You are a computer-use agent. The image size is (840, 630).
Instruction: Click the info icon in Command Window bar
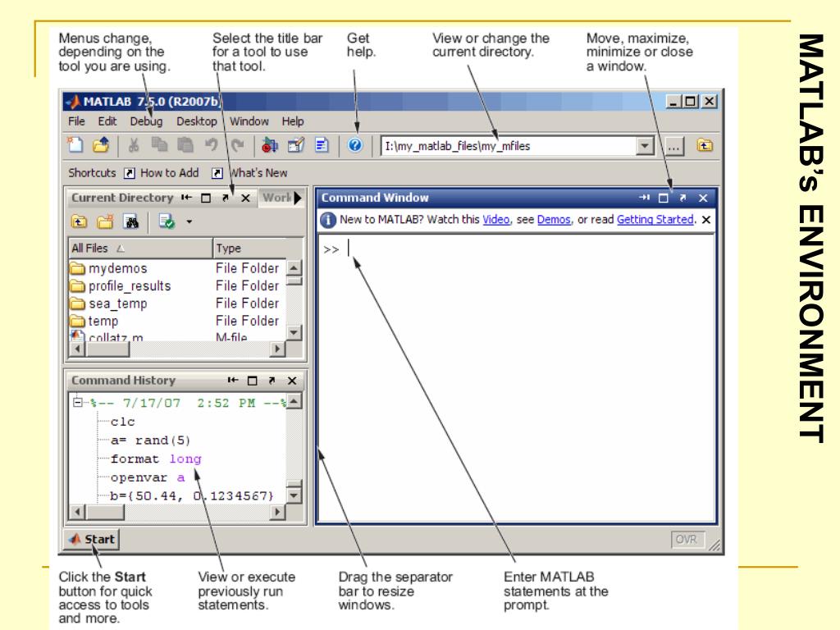[328, 220]
